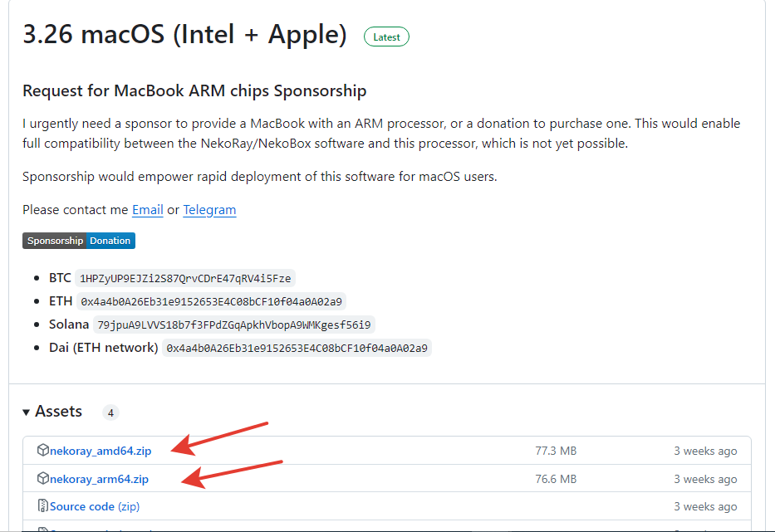Screen dimensions: 775x532
Task: Follow the Telegram contact link
Action: point(209,210)
